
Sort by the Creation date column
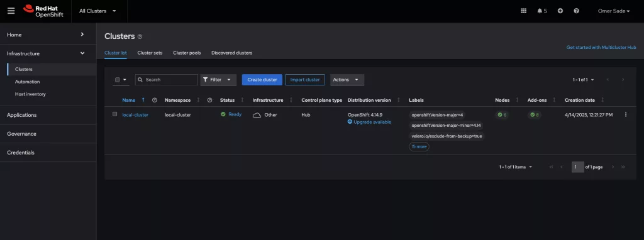[x=602, y=100]
